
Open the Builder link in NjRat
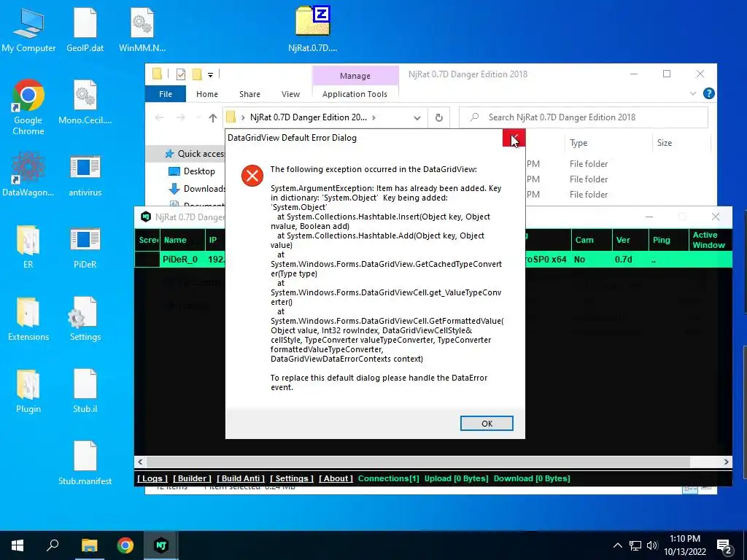(192, 478)
